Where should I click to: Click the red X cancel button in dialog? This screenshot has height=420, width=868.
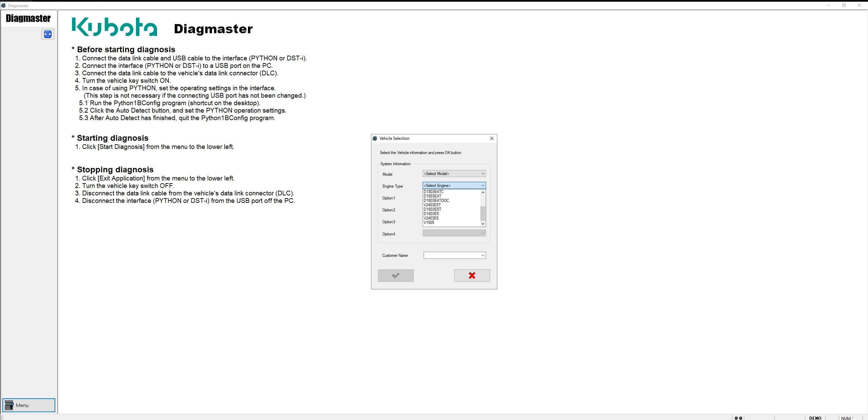click(472, 275)
